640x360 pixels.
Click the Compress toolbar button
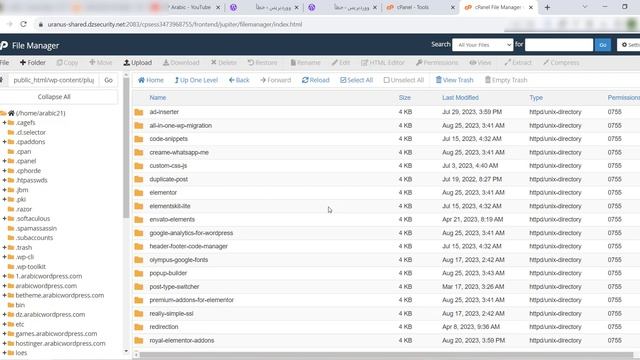[x=561, y=62]
